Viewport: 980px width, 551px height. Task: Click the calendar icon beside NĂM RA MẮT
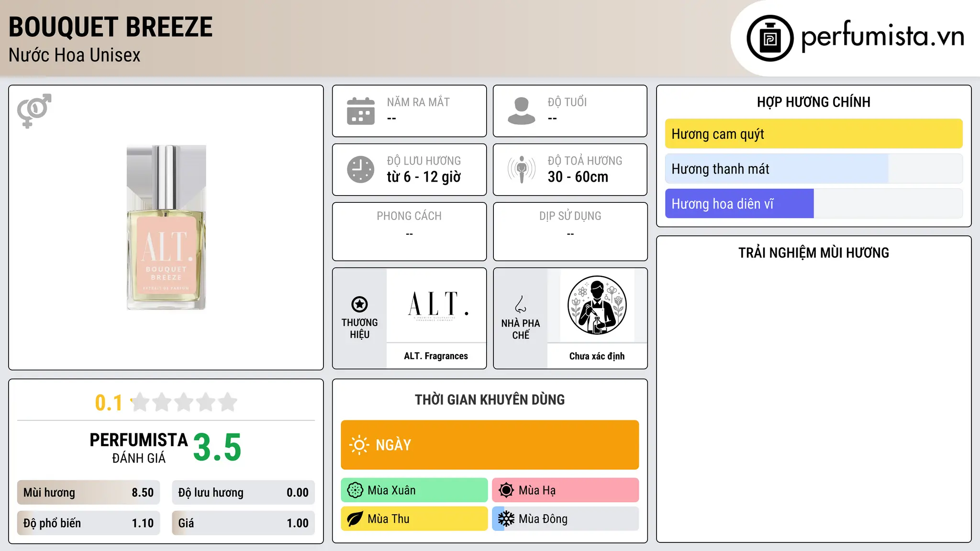(361, 111)
